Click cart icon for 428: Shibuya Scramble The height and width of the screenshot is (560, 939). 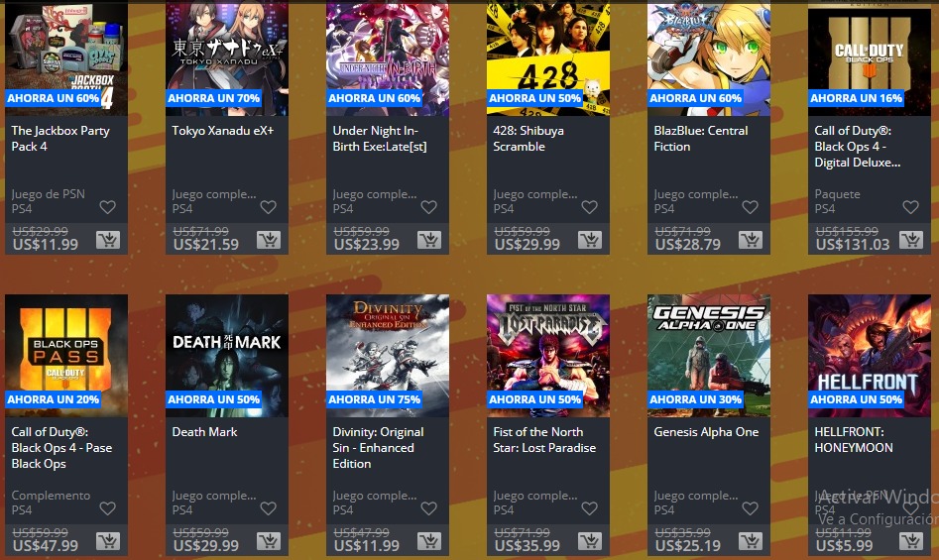[x=589, y=240]
